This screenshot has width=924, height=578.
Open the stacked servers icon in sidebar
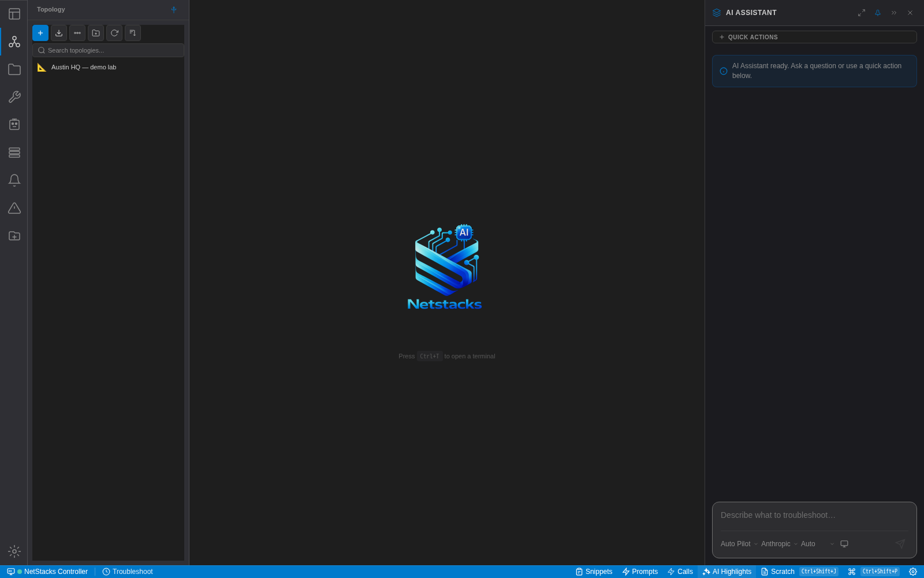14,153
